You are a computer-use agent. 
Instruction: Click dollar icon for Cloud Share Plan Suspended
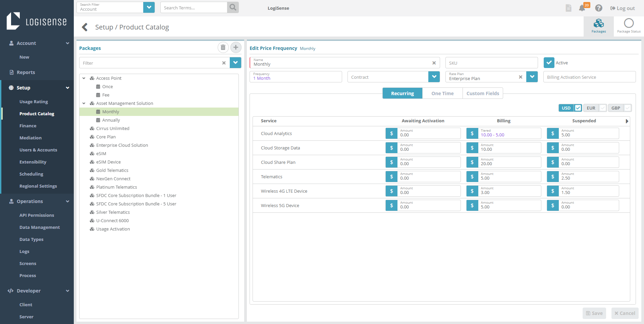(x=553, y=162)
